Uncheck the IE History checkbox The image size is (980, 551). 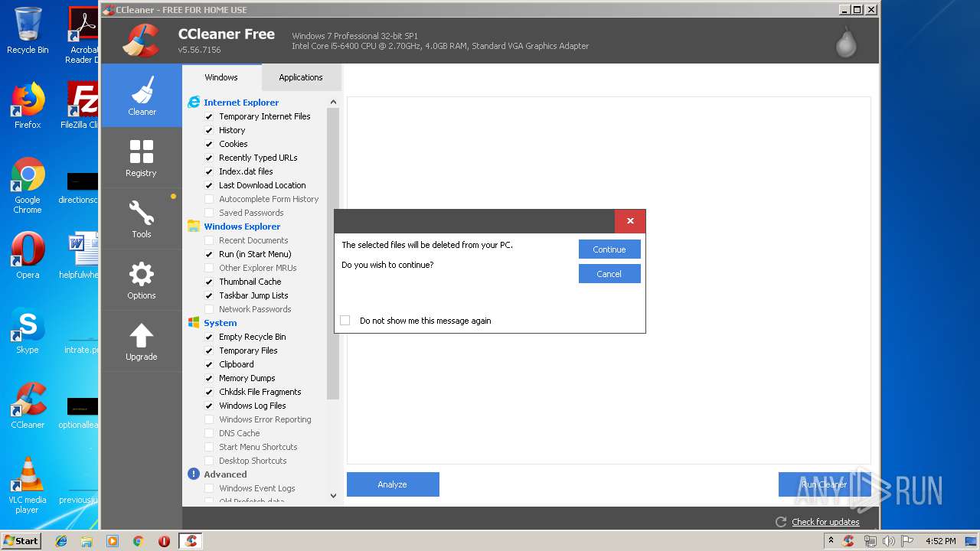(x=209, y=130)
